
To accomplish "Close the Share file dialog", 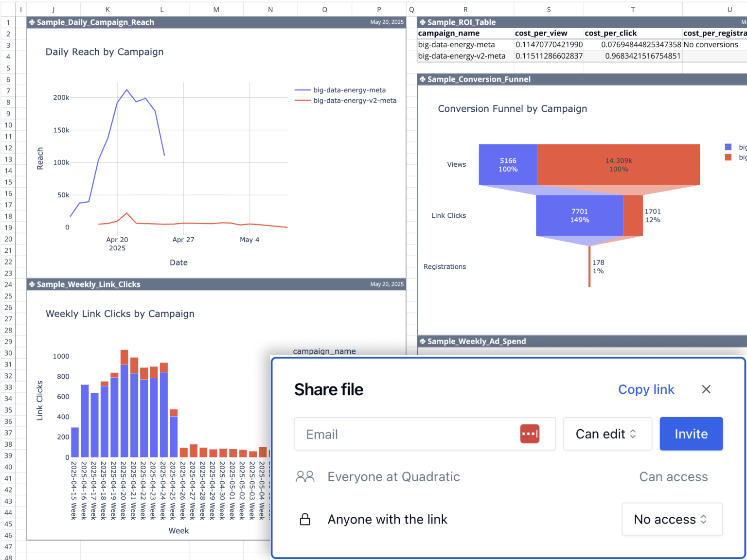I will click(x=706, y=389).
